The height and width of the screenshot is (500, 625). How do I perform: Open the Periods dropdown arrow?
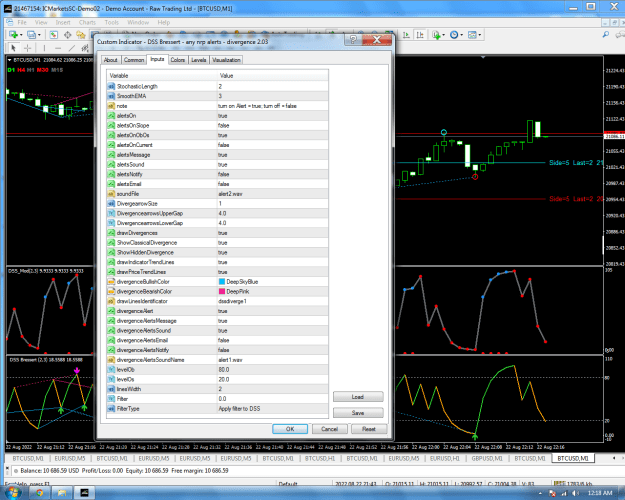click(x=461, y=35)
